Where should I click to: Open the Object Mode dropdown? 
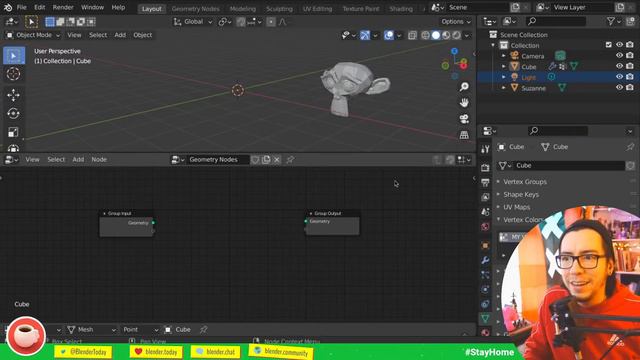(x=33, y=35)
